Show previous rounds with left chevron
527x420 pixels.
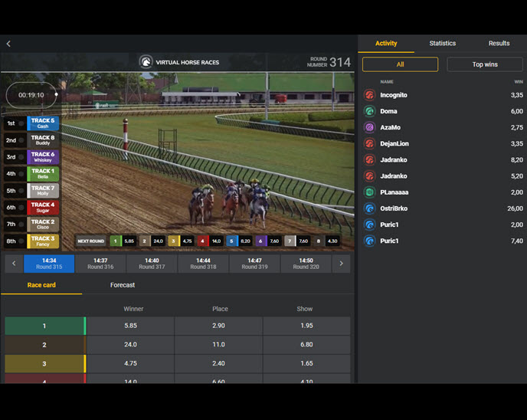(13, 264)
